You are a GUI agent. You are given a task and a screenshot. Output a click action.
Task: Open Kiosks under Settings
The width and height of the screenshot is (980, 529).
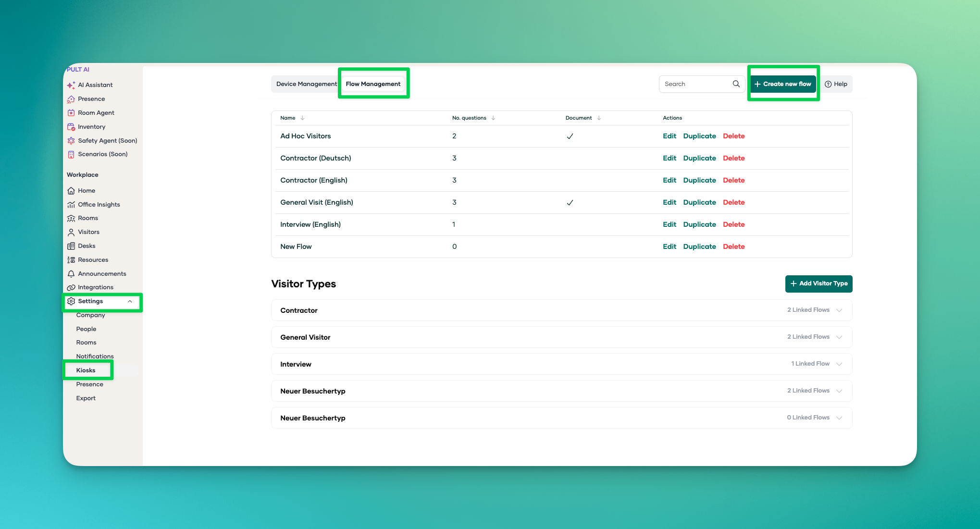pyautogui.click(x=86, y=370)
